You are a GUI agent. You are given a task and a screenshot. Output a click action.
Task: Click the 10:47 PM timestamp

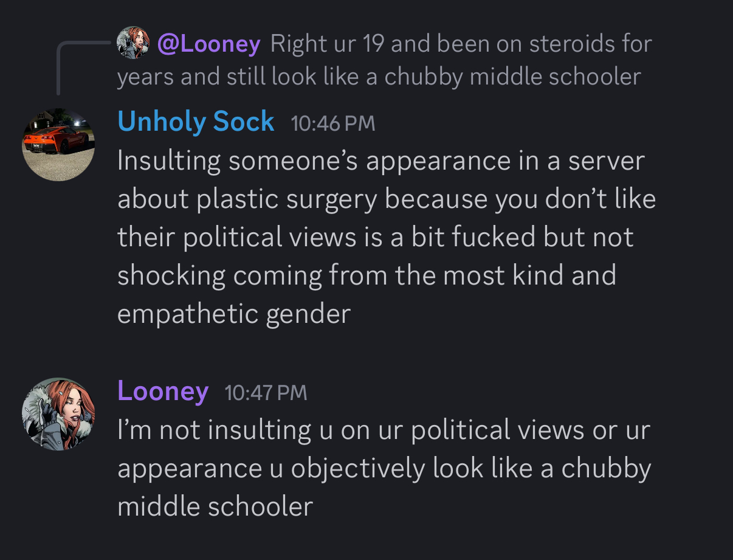click(x=266, y=393)
